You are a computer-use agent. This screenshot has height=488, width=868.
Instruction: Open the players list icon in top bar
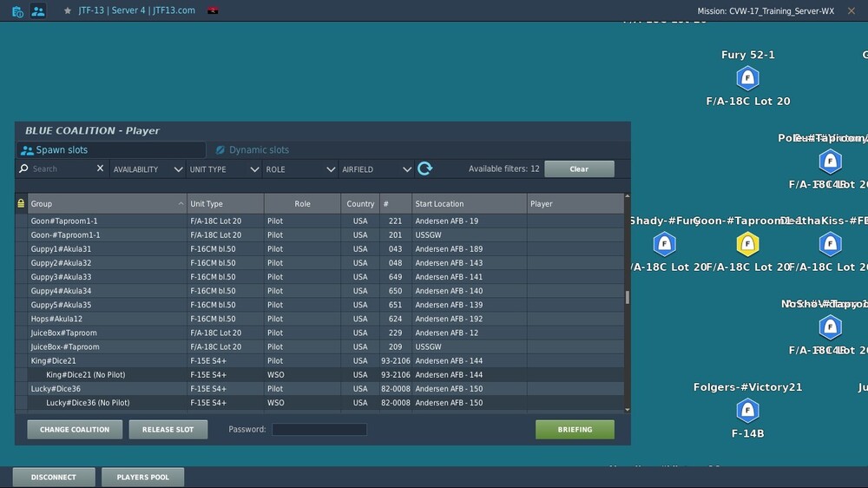tap(38, 10)
